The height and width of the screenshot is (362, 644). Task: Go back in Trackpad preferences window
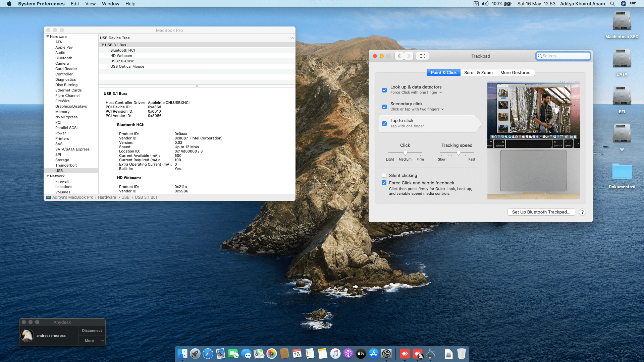pos(399,56)
